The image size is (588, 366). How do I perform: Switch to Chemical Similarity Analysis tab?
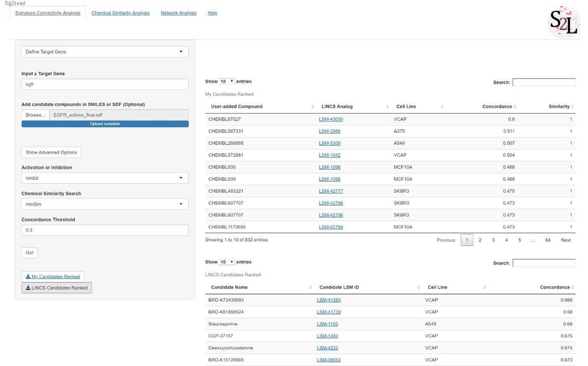120,13
